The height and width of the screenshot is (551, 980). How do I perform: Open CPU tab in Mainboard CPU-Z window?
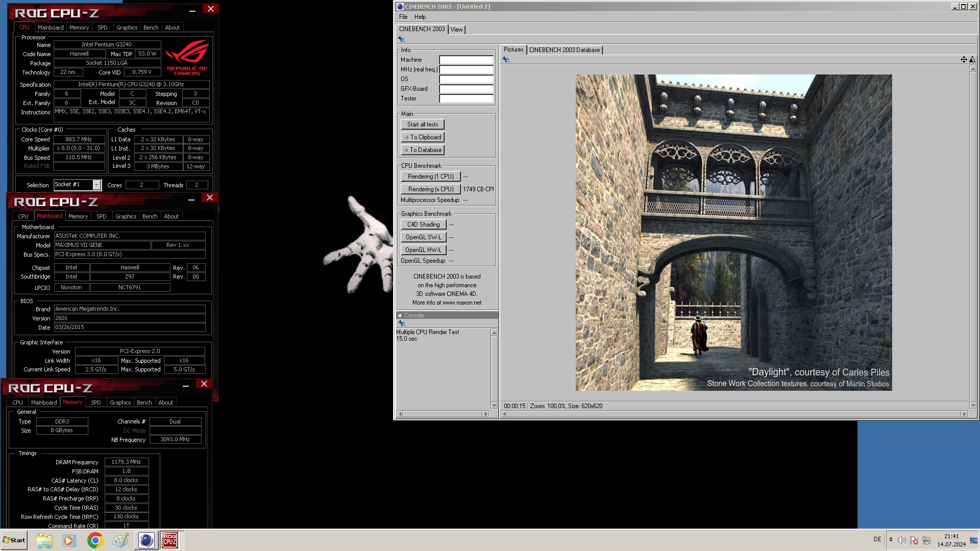[23, 216]
